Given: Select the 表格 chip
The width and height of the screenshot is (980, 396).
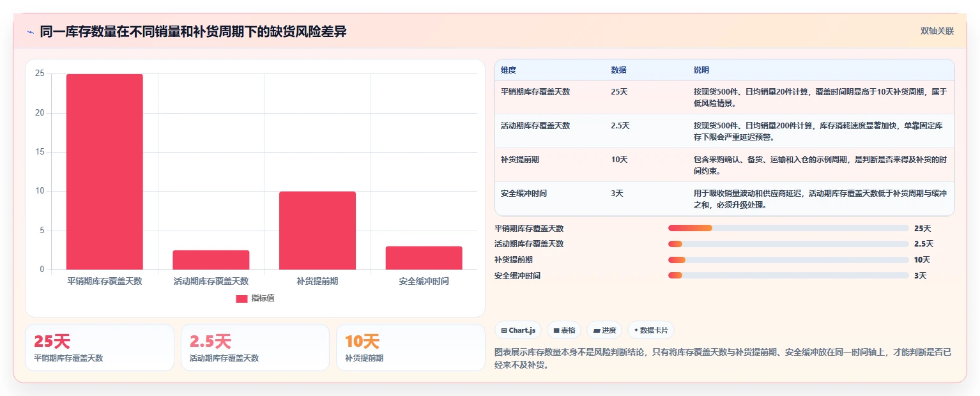Looking at the screenshot, I should (x=564, y=330).
